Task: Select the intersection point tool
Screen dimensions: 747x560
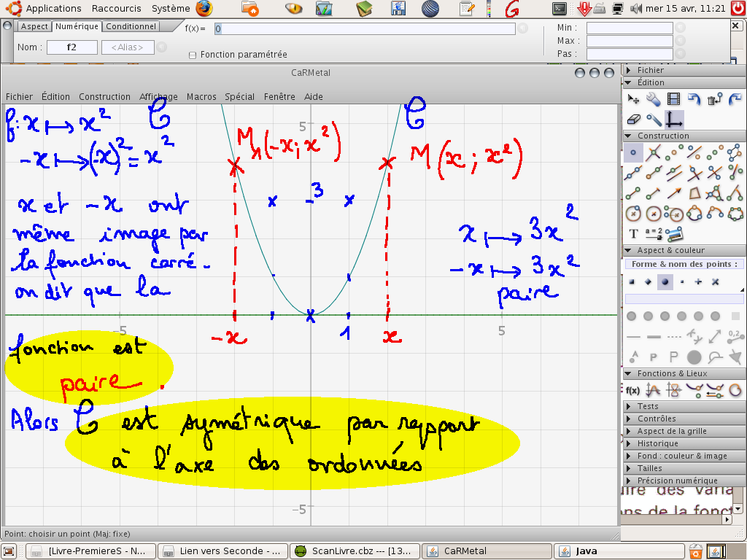Action: pos(654,152)
